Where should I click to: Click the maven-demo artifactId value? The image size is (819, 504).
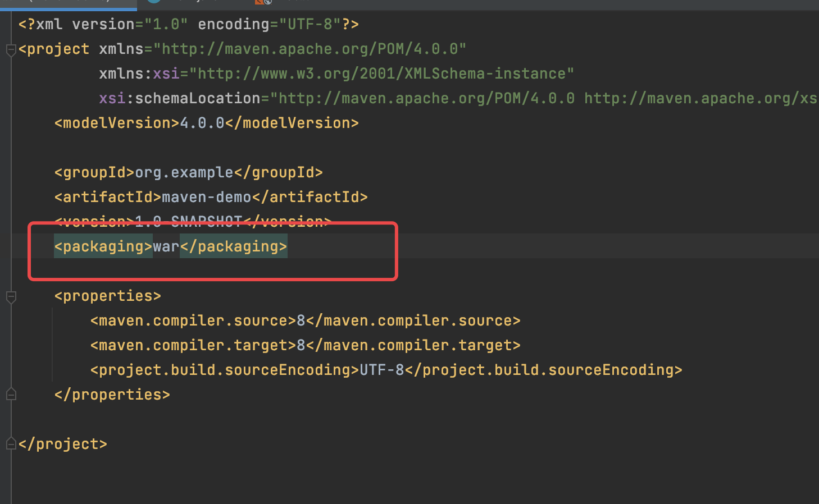[x=207, y=198]
